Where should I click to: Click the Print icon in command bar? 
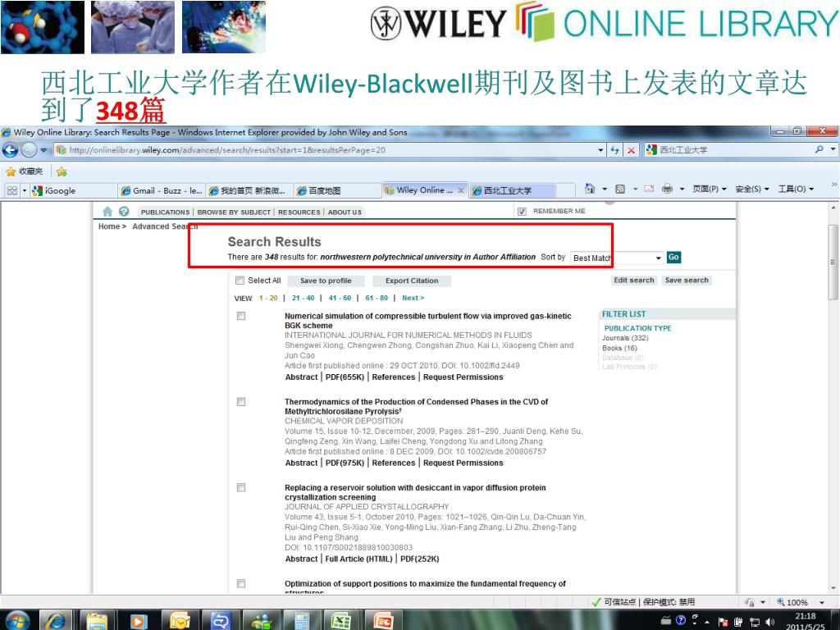(668, 189)
